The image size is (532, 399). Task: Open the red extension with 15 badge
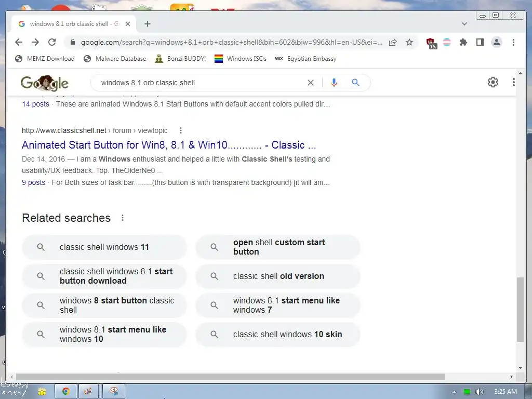[x=432, y=43]
